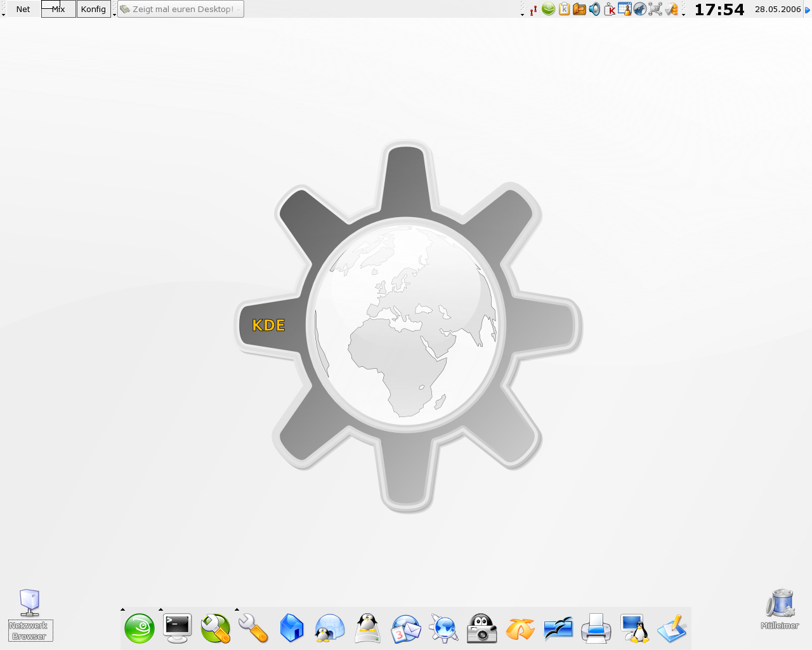Click the small triangle above the plain wrench icon

237,609
